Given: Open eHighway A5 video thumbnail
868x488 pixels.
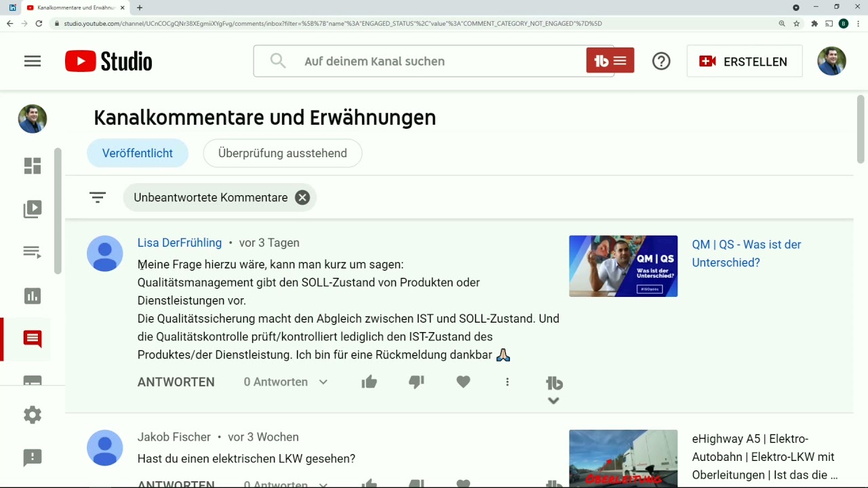Looking at the screenshot, I should coord(623,459).
